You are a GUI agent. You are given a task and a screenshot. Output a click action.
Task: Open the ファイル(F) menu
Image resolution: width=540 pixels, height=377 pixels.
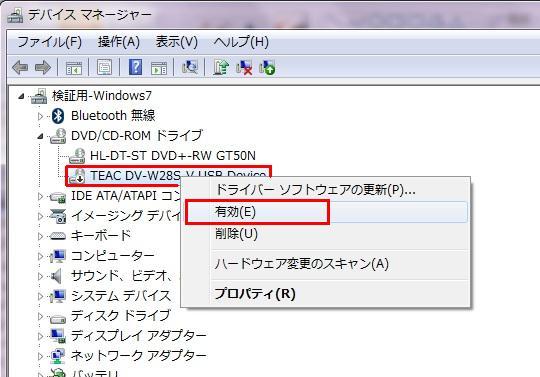click(49, 42)
